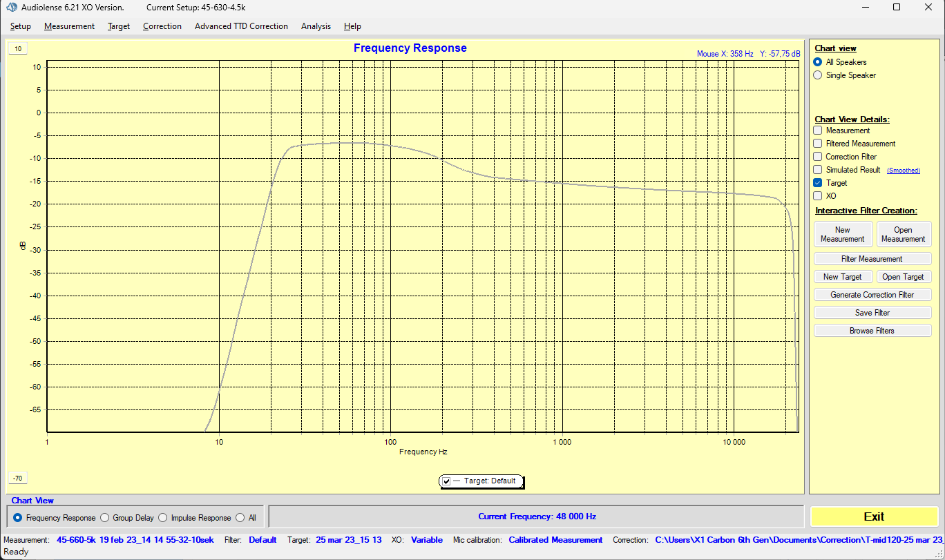
Task: Open the Measurement menu
Action: coord(69,26)
